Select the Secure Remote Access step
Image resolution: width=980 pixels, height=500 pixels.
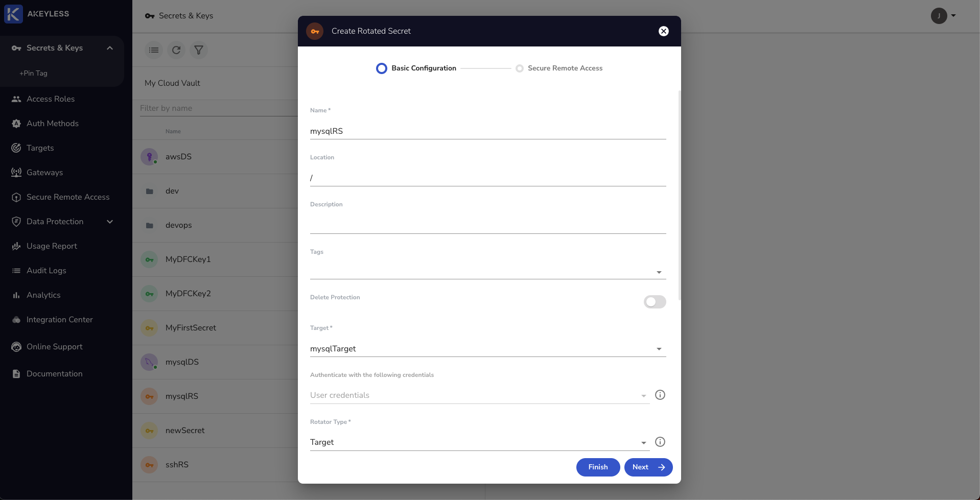pyautogui.click(x=559, y=68)
